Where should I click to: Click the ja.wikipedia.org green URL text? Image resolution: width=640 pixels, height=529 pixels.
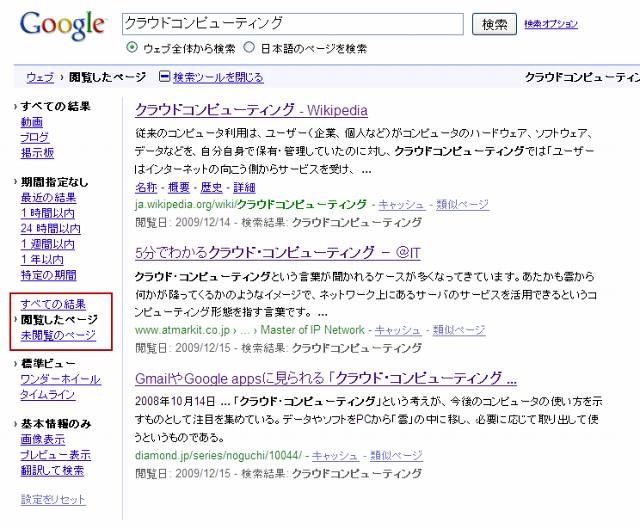251,204
